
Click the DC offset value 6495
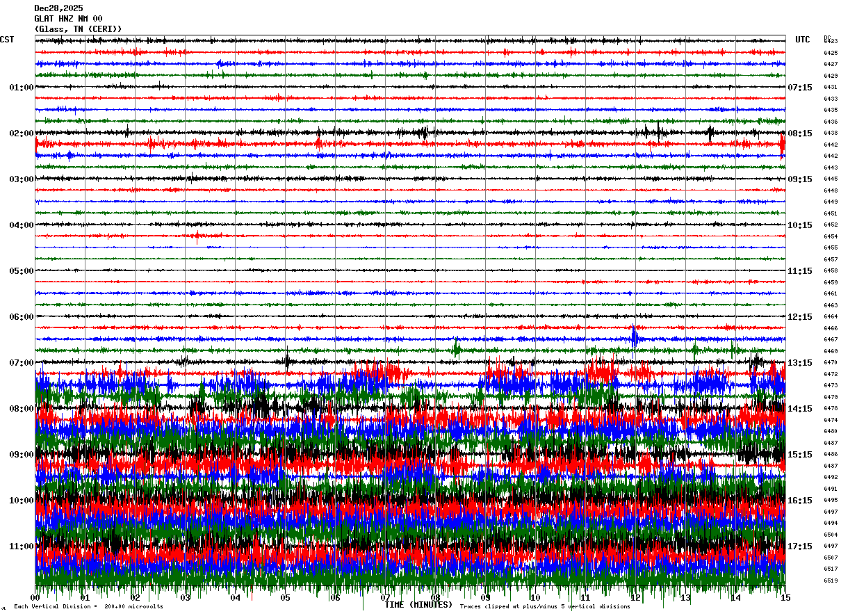831,500
